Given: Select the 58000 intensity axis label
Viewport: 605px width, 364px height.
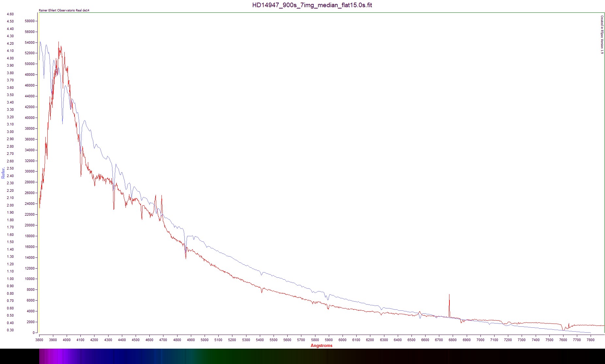Looking at the screenshot, I should tap(29, 21).
